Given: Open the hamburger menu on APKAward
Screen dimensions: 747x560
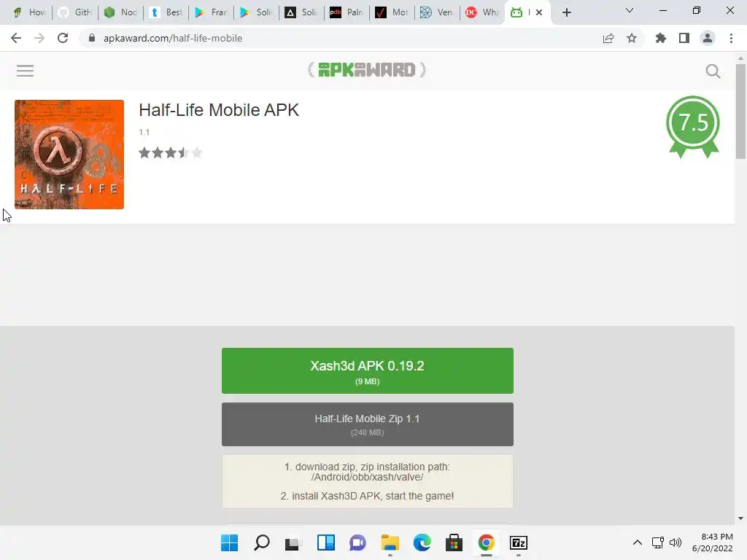Looking at the screenshot, I should (25, 71).
